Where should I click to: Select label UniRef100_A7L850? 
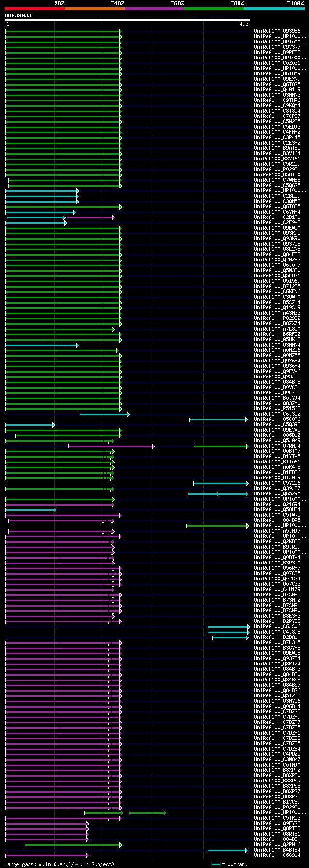[277, 329]
